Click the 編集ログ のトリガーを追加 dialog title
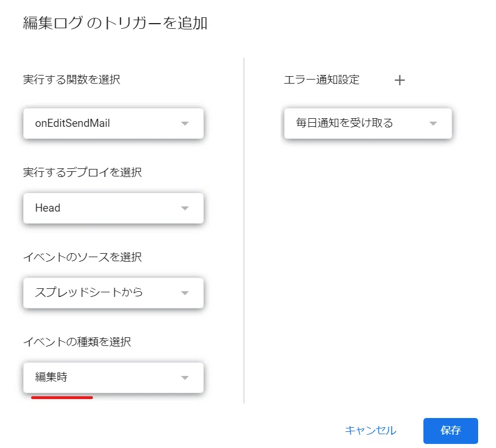Image resolution: width=496 pixels, height=448 pixels. coord(115,23)
